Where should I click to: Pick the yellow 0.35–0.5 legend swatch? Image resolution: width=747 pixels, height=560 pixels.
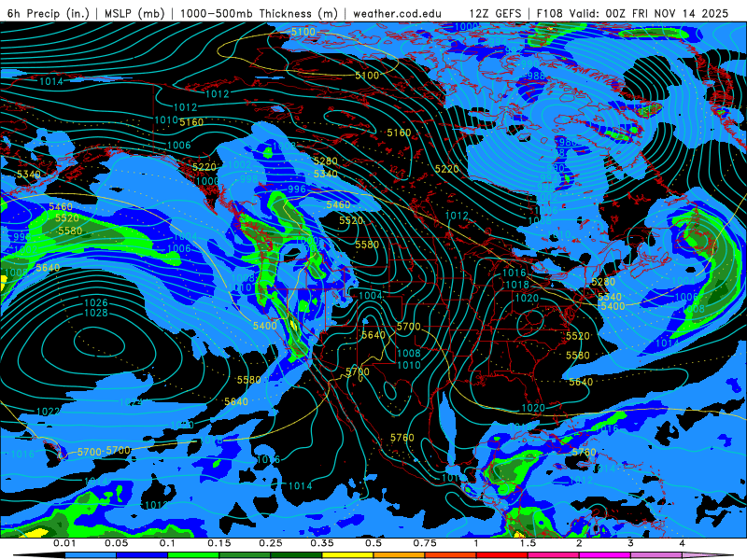point(347,555)
